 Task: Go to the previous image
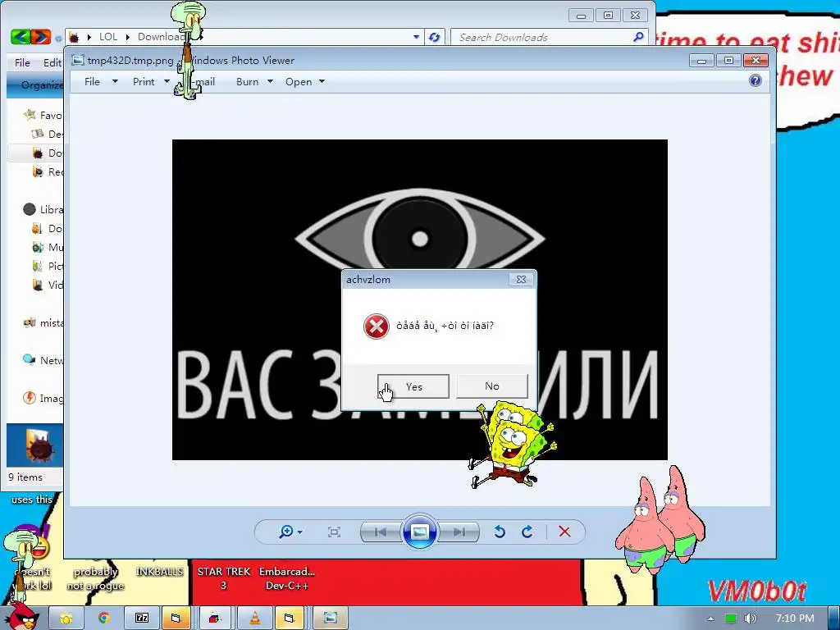pos(381,532)
